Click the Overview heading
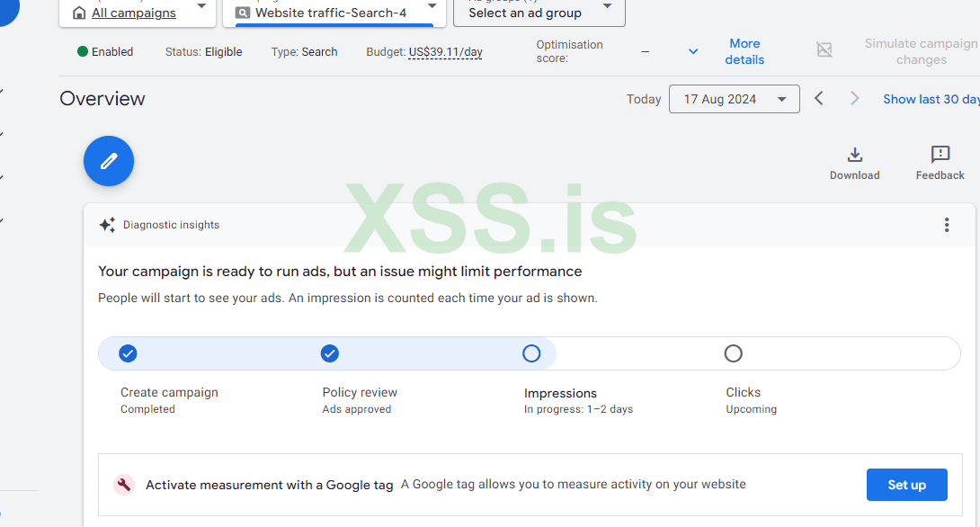The height and width of the screenshot is (527, 980). 102,99
